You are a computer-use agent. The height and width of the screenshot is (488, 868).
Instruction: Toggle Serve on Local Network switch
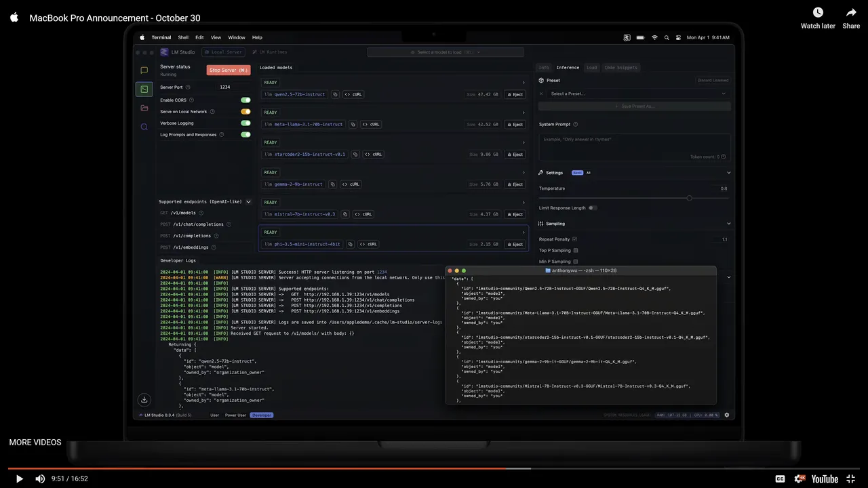click(x=245, y=112)
